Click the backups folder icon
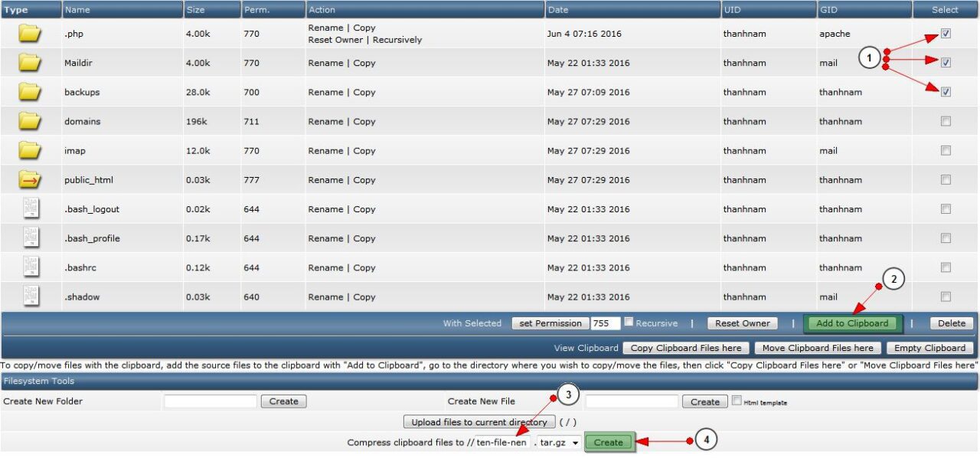 coord(30,92)
